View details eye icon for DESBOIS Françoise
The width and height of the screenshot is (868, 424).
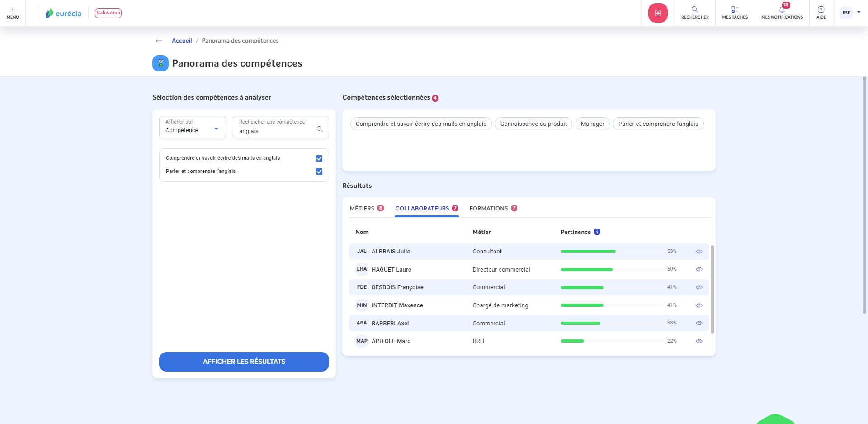click(699, 287)
